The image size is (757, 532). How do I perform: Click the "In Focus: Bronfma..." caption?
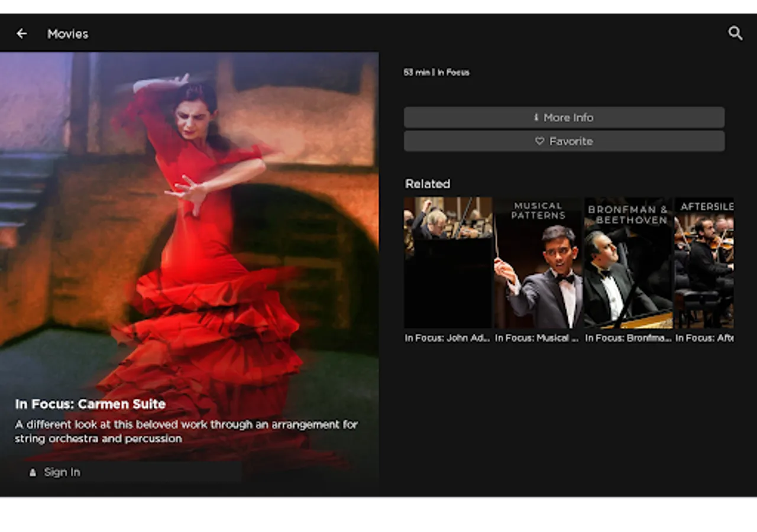pos(627,338)
